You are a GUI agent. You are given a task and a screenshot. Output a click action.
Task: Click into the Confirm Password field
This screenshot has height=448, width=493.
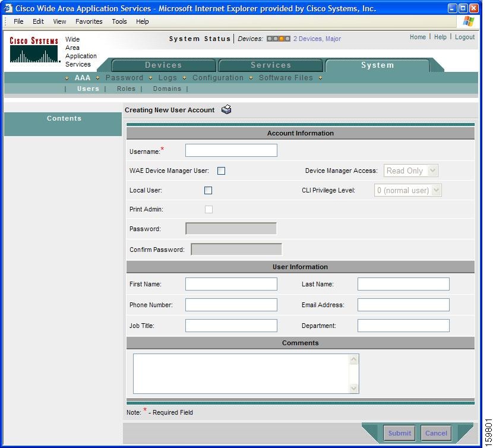(236, 250)
